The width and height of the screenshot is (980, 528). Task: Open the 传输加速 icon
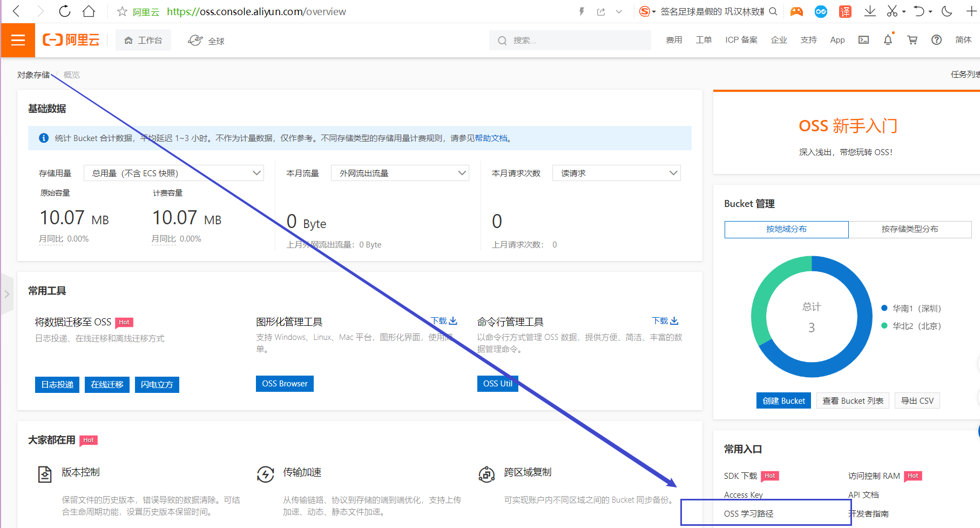click(x=265, y=474)
